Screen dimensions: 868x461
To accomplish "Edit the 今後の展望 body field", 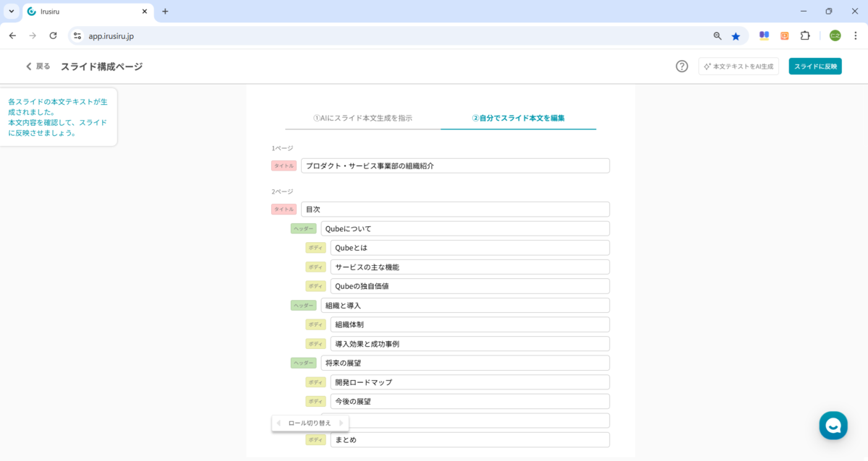I will pos(470,401).
